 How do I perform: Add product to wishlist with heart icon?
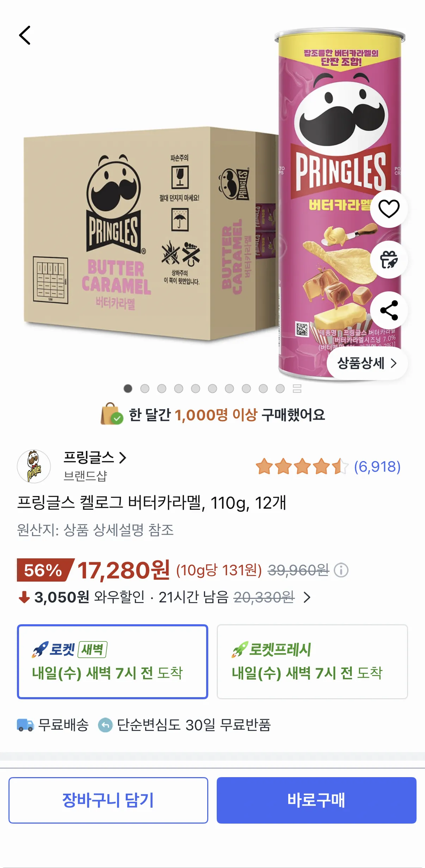point(389,209)
